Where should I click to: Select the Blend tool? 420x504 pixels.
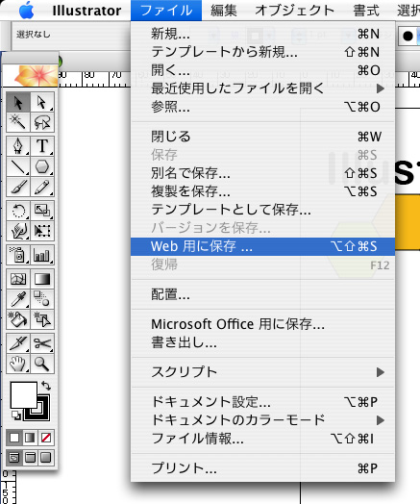(42, 299)
